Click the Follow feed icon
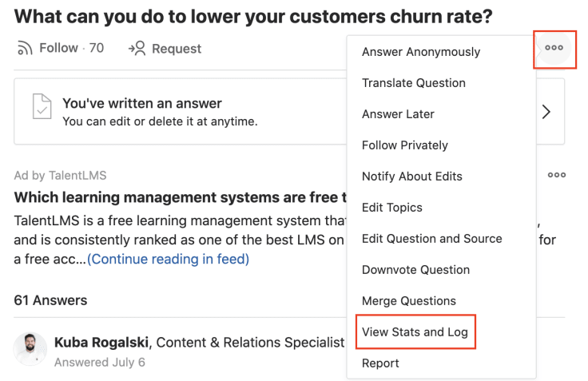This screenshot has height=381, width=588. click(x=25, y=48)
